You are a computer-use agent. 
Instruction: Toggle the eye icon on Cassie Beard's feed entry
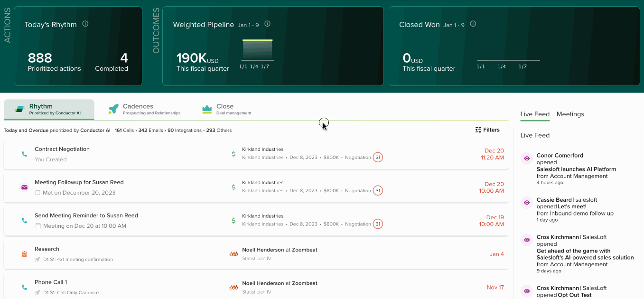526,202
